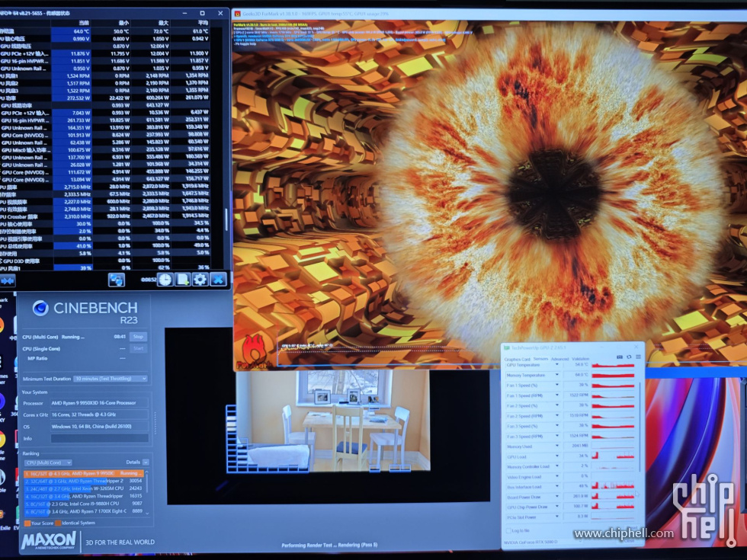The width and height of the screenshot is (747, 560).
Task: Open GPU Temperature sensor dropdown arrow
Action: click(x=557, y=365)
